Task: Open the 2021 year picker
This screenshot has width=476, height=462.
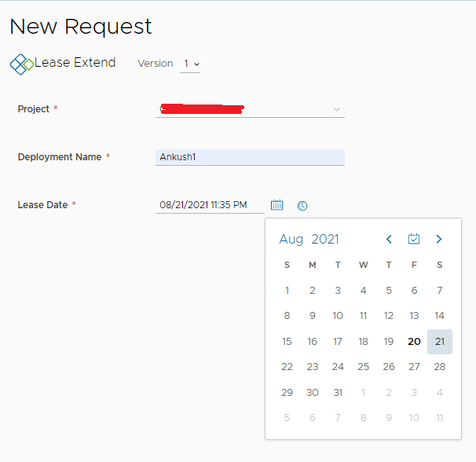Action: click(x=325, y=239)
